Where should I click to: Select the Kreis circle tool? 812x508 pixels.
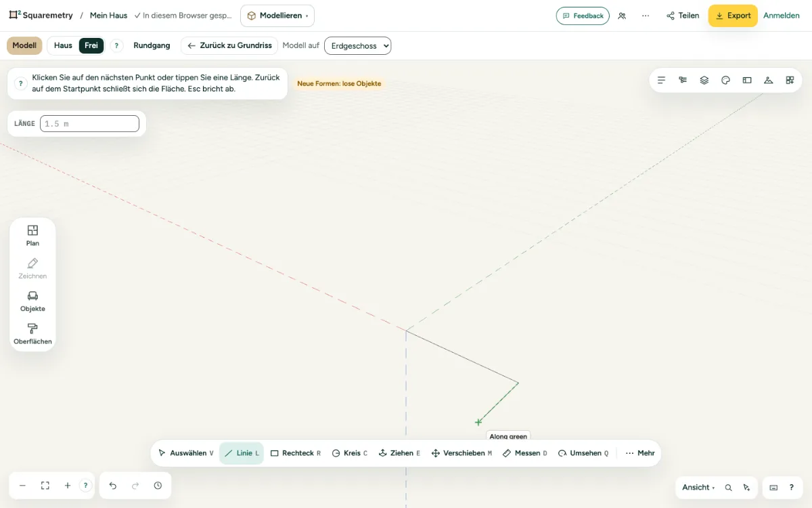(350, 453)
